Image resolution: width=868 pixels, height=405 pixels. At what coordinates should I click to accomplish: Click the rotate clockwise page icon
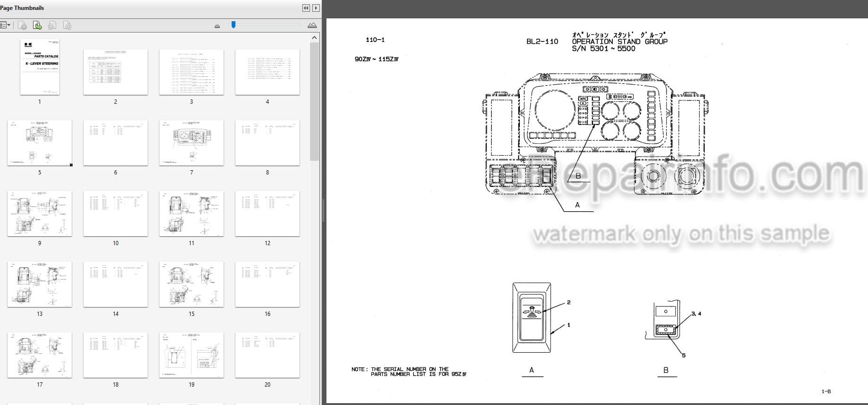coord(67,25)
